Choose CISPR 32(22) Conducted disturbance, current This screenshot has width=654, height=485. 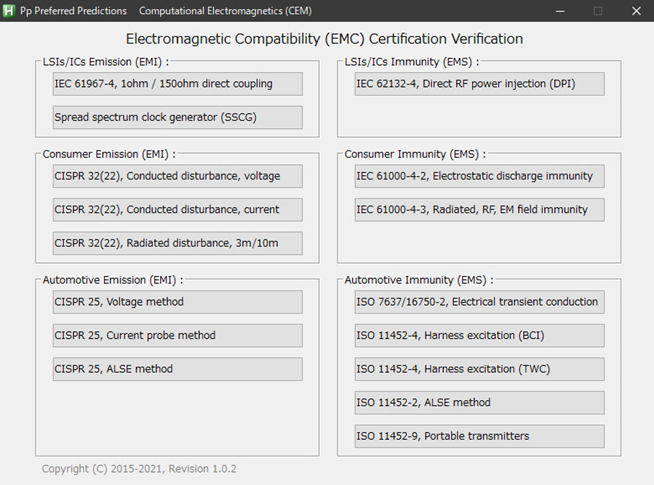click(x=178, y=210)
